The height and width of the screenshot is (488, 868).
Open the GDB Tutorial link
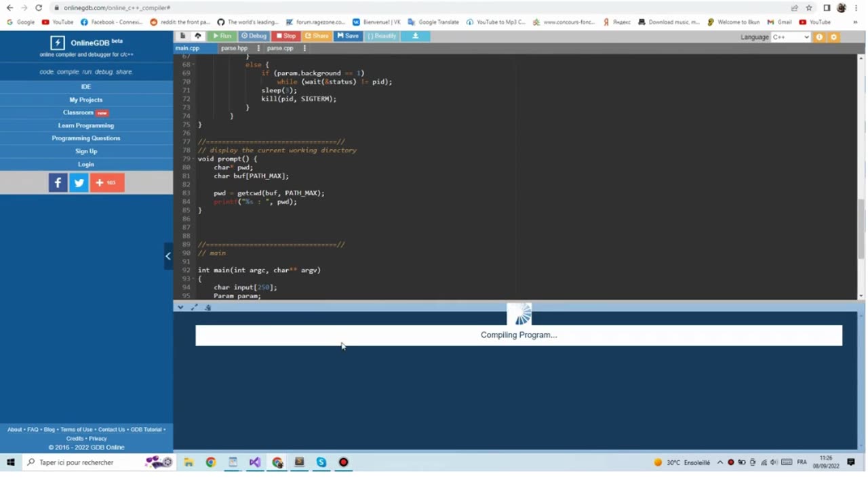[146, 430]
